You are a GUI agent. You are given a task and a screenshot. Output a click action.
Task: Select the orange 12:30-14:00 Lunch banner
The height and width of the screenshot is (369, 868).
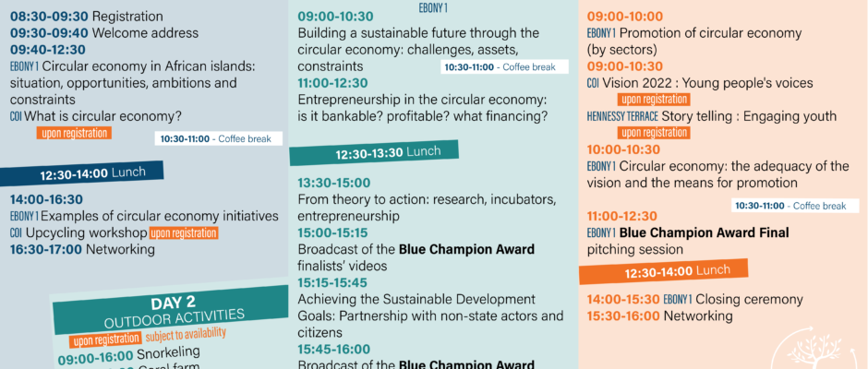coord(662,272)
